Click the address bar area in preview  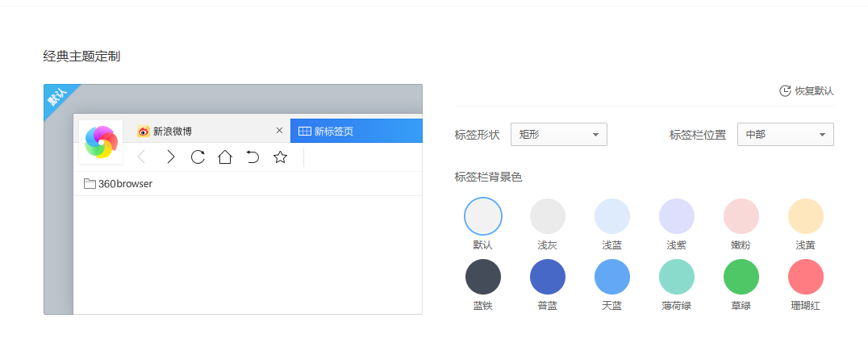click(363, 157)
